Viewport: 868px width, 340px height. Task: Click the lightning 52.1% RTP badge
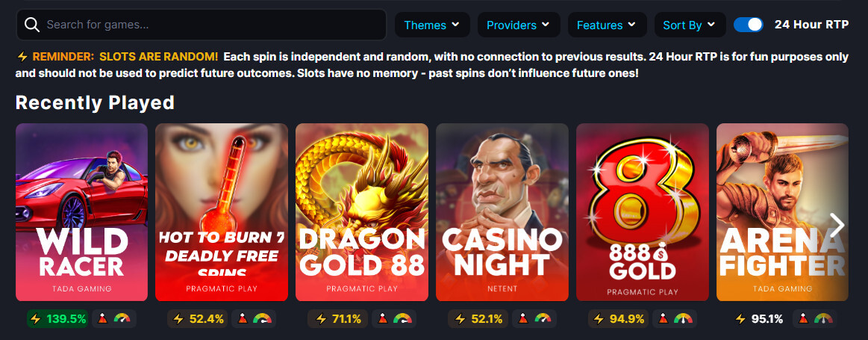click(x=479, y=319)
